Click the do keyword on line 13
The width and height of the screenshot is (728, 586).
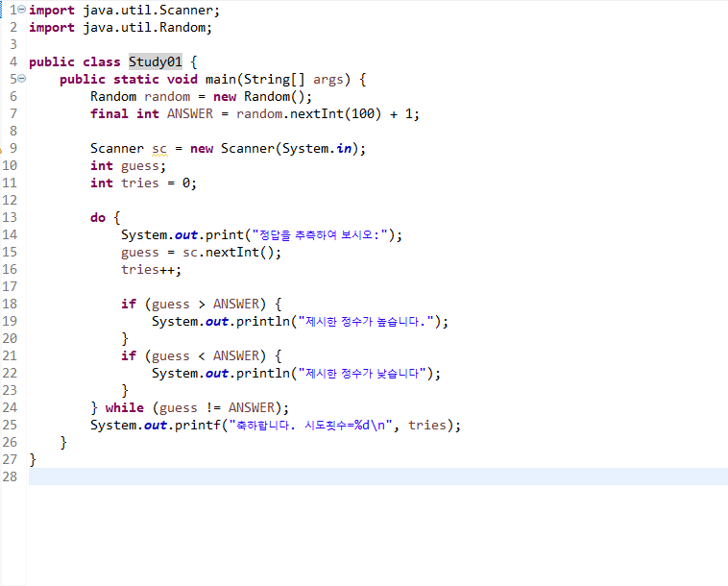[98, 217]
